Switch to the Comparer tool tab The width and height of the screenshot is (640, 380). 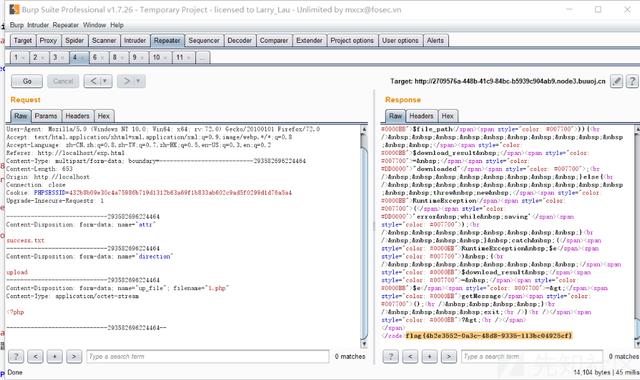(x=274, y=40)
